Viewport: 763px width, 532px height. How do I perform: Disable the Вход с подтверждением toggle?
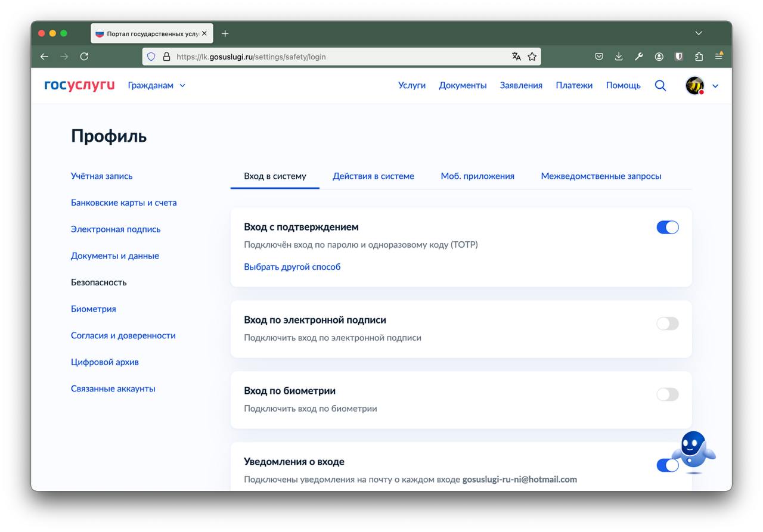(x=668, y=227)
